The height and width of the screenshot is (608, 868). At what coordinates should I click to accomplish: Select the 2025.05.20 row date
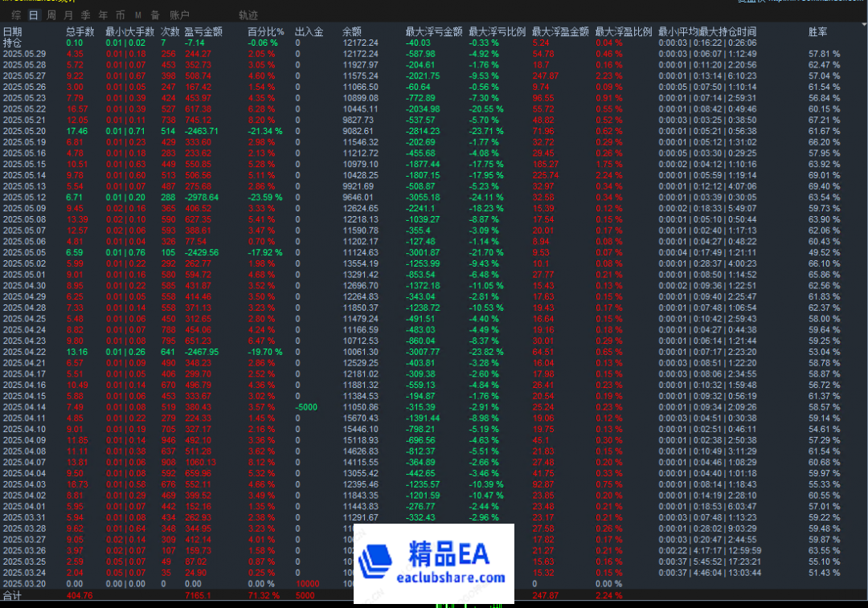[x=24, y=131]
